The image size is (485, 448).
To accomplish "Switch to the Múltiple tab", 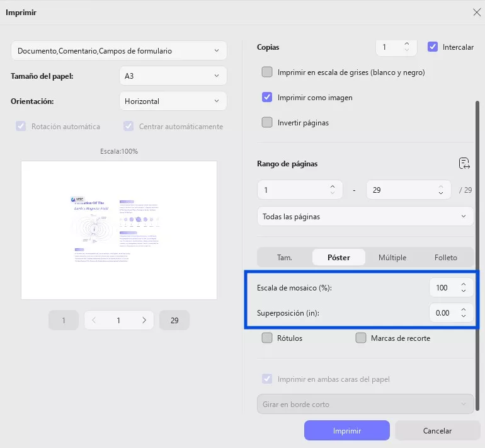I will (392, 257).
